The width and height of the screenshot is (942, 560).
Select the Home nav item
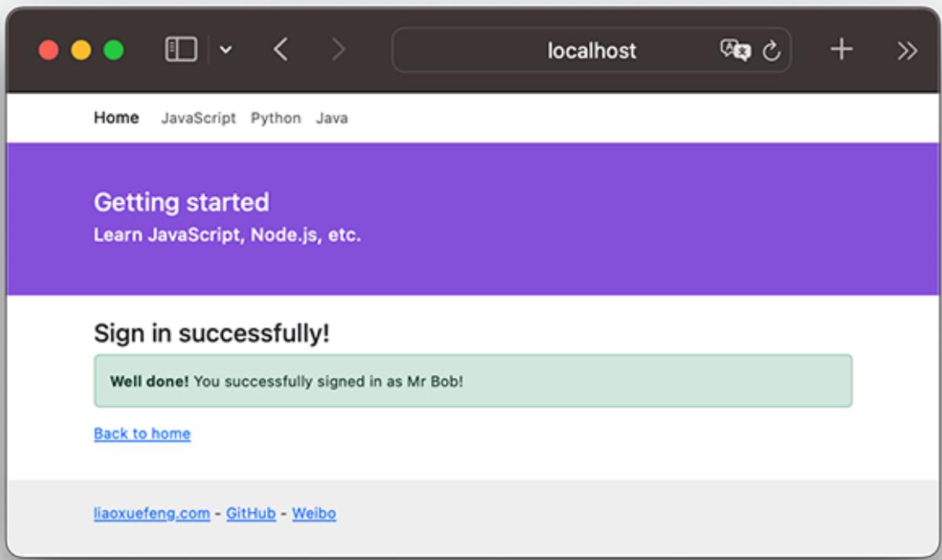tap(116, 118)
